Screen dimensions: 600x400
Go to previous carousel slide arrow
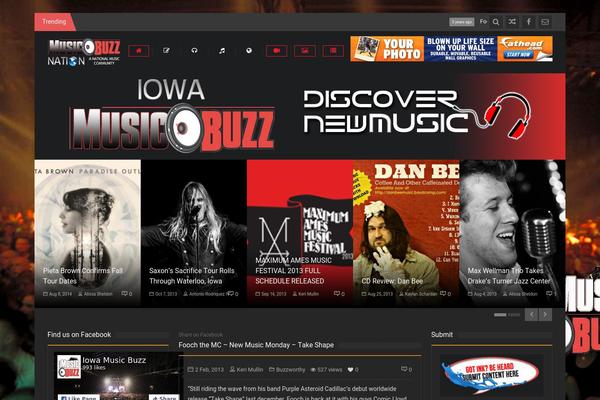531,315
